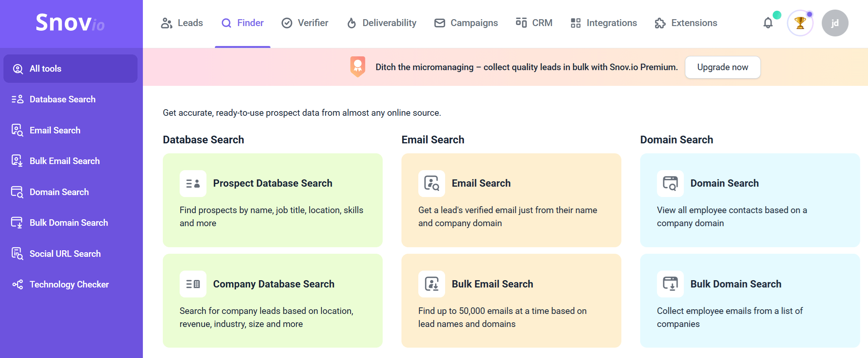Click the Prospect Database Search card icon
This screenshot has height=358, width=868.
tap(193, 184)
